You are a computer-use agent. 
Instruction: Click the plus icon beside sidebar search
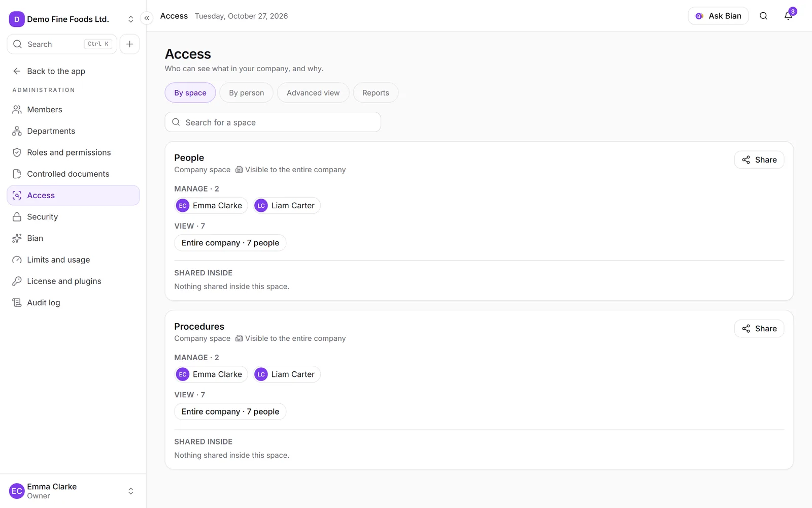[x=129, y=44]
